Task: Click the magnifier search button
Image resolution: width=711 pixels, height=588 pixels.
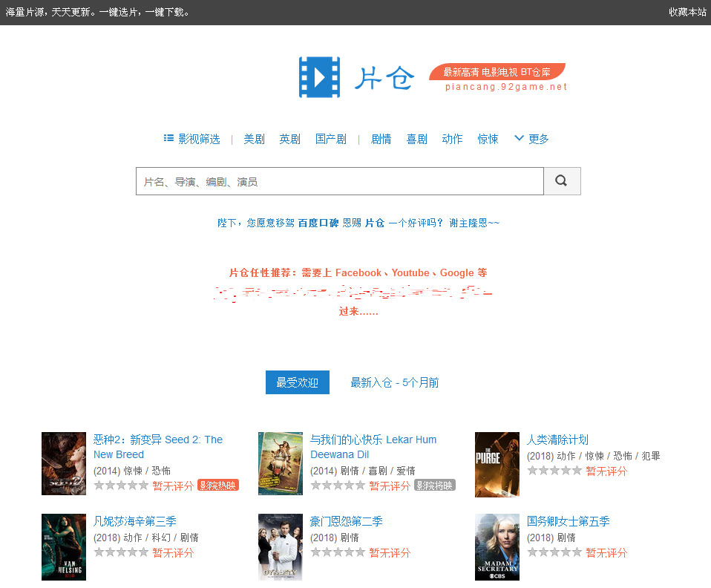Action: [x=562, y=181]
